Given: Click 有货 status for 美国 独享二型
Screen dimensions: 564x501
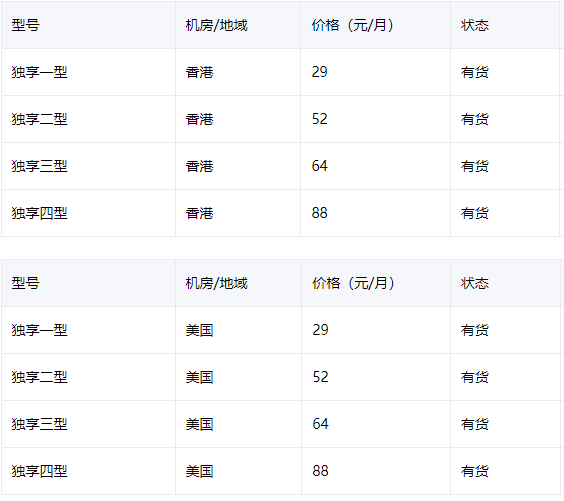Looking at the screenshot, I should point(474,377).
